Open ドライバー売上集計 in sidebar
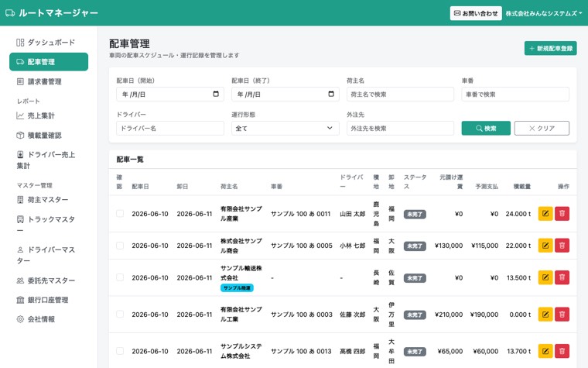The height and width of the screenshot is (368, 588). pyautogui.click(x=49, y=160)
